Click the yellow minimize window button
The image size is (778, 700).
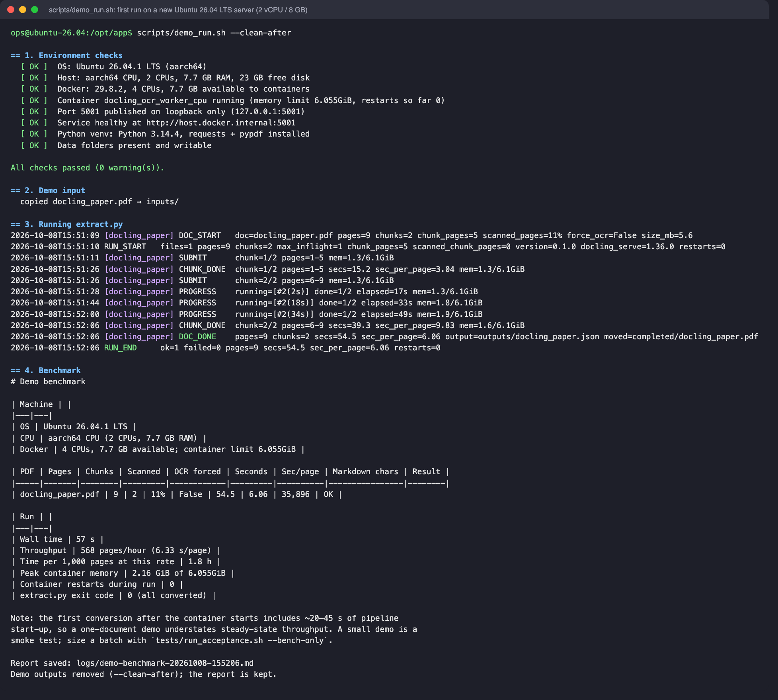click(x=23, y=10)
